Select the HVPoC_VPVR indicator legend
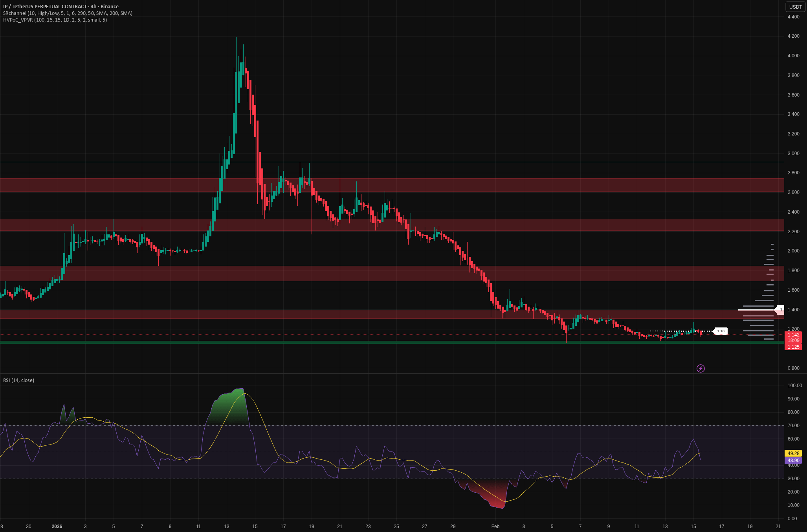Image resolution: width=807 pixels, height=532 pixels. 55,20
